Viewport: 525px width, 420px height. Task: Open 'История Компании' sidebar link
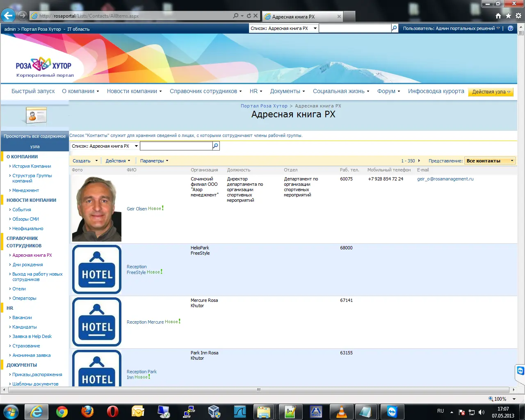(32, 166)
